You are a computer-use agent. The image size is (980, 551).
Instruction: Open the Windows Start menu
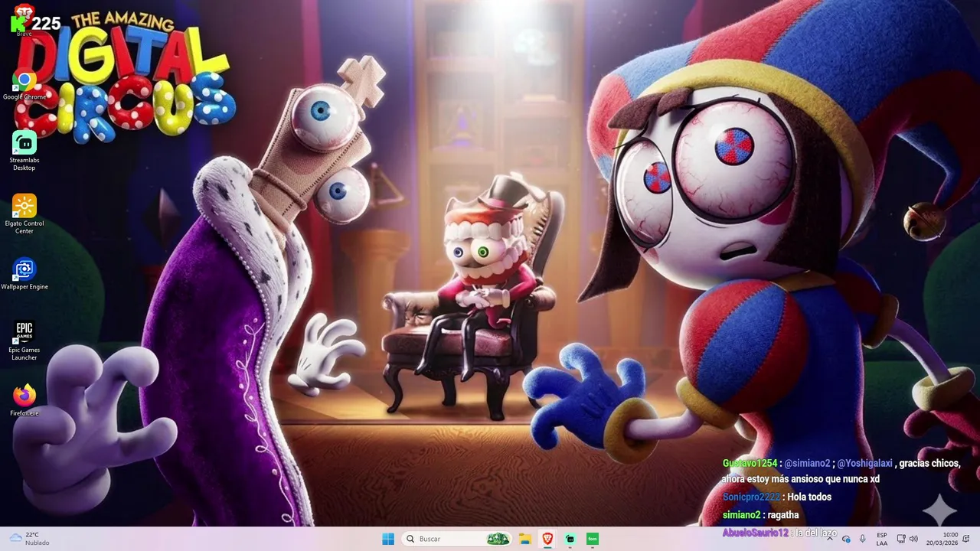pos(388,539)
